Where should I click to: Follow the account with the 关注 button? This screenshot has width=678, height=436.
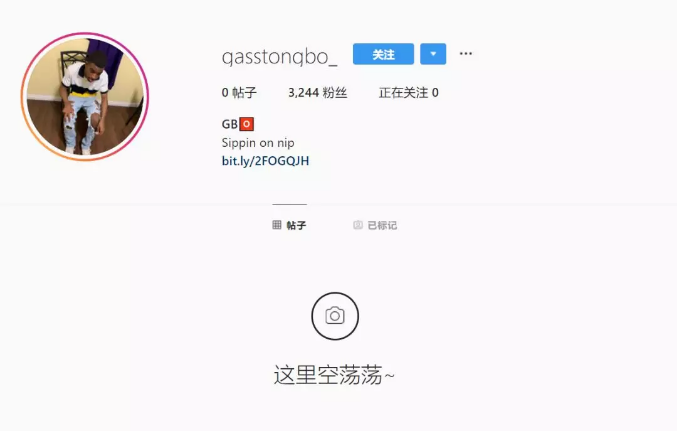pyautogui.click(x=383, y=54)
